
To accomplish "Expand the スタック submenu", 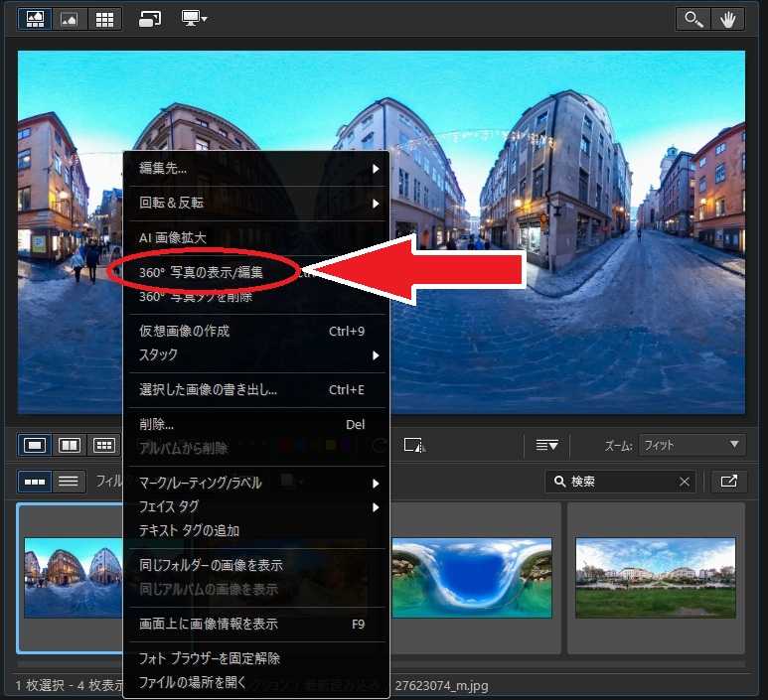I will pos(256,354).
